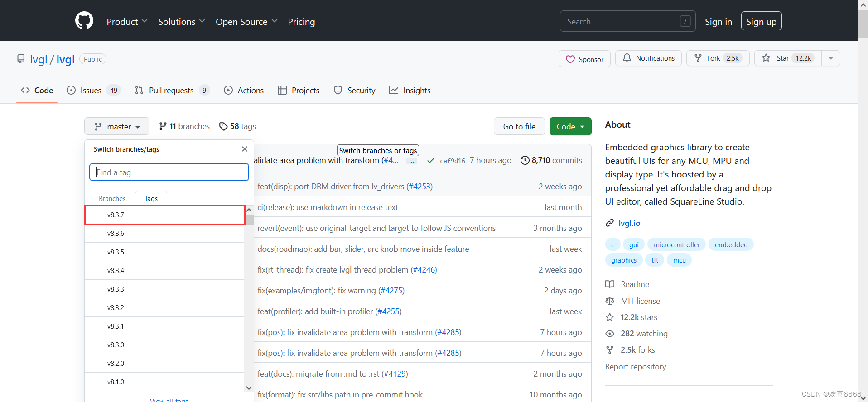
Task: Toggle the master branch selector
Action: [117, 126]
